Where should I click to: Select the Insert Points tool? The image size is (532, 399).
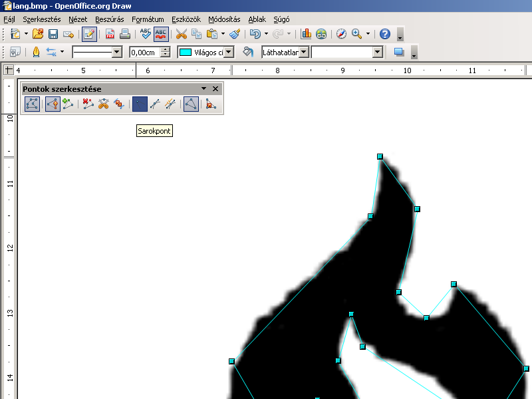click(68, 104)
